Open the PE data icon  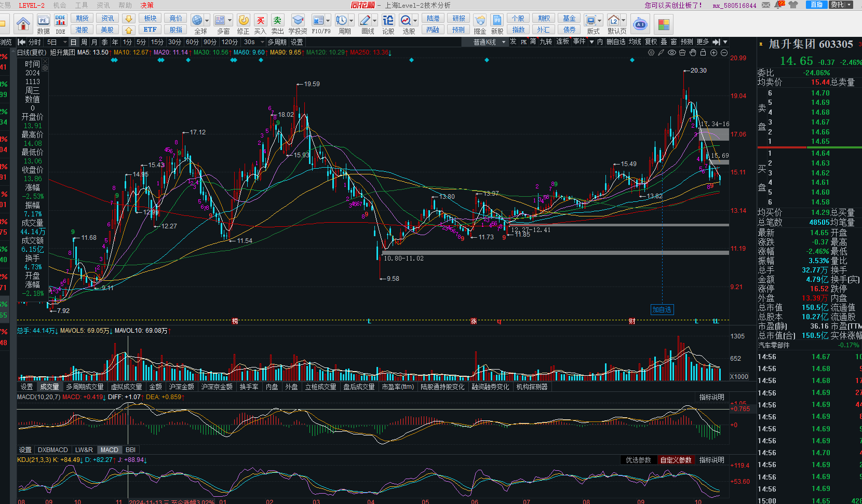click(44, 21)
